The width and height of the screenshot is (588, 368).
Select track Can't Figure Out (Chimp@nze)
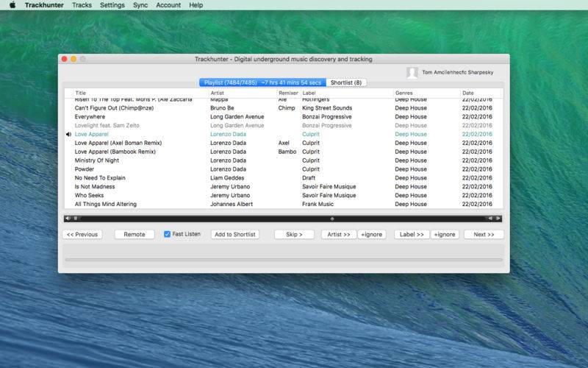coord(114,107)
